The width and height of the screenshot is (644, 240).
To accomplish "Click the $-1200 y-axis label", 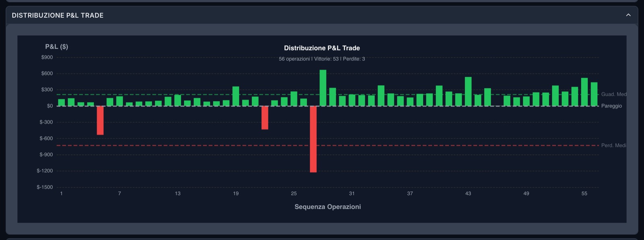I will pos(45,171).
